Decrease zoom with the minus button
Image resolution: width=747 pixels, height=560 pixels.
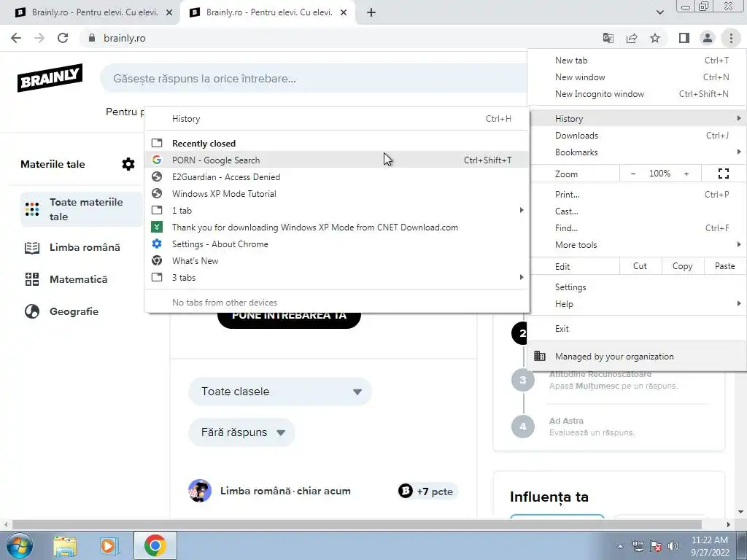click(x=632, y=174)
